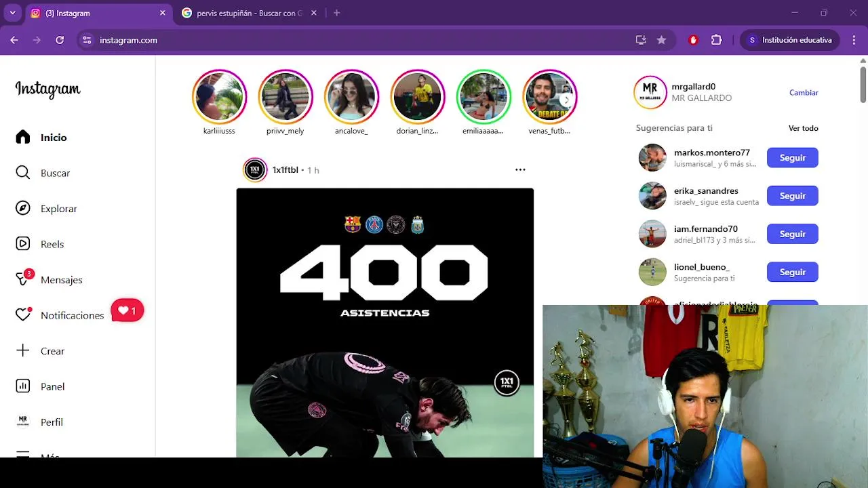The width and height of the screenshot is (868, 488).
Task: Click the site information icon in address bar
Action: click(x=87, y=40)
